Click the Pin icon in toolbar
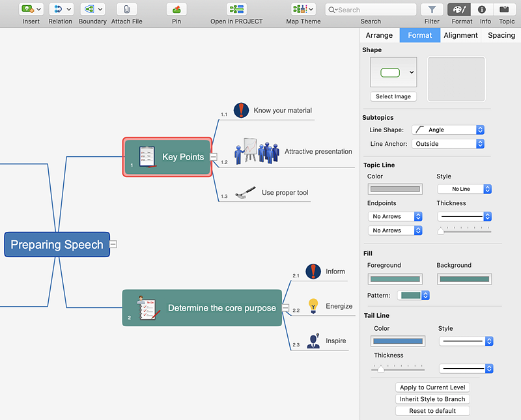521x420 pixels. [x=176, y=9]
